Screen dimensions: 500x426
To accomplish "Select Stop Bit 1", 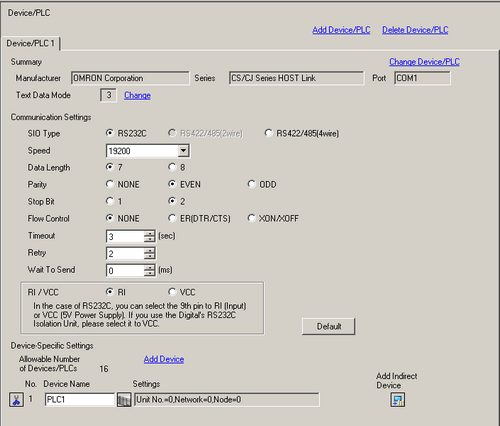I will tap(114, 201).
